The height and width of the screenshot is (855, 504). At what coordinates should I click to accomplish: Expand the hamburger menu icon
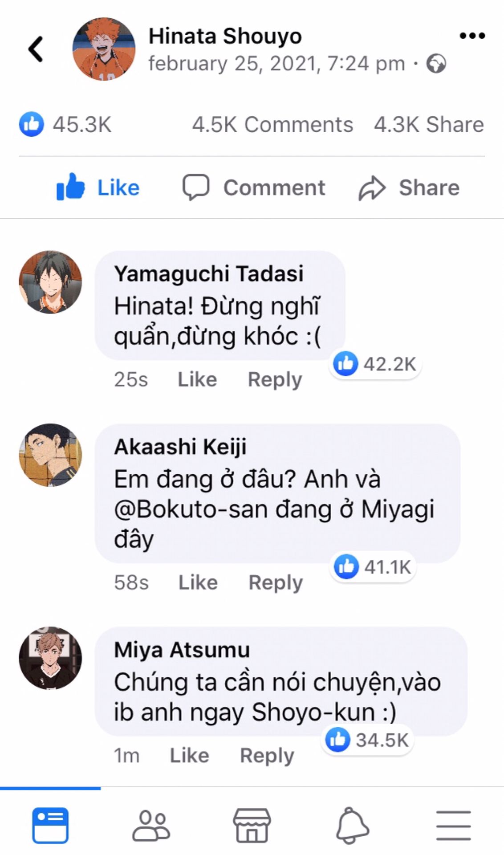453,825
